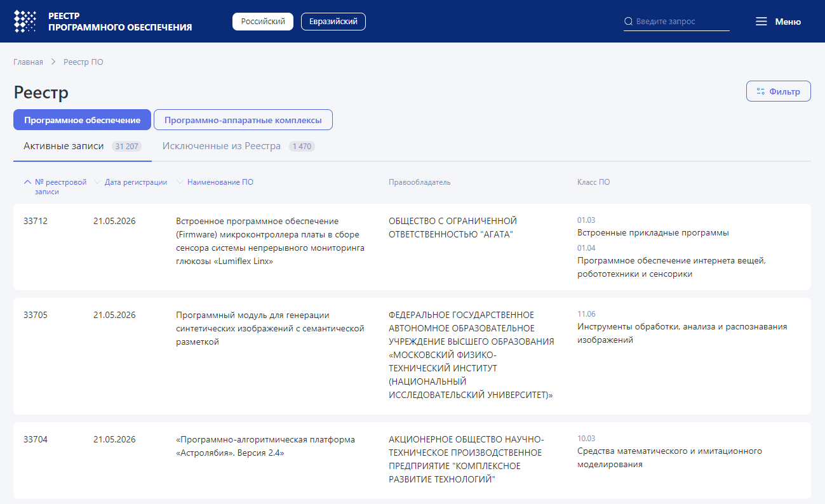Sort by Наименование ПО column header
The image size is (825, 504).
[220, 182]
